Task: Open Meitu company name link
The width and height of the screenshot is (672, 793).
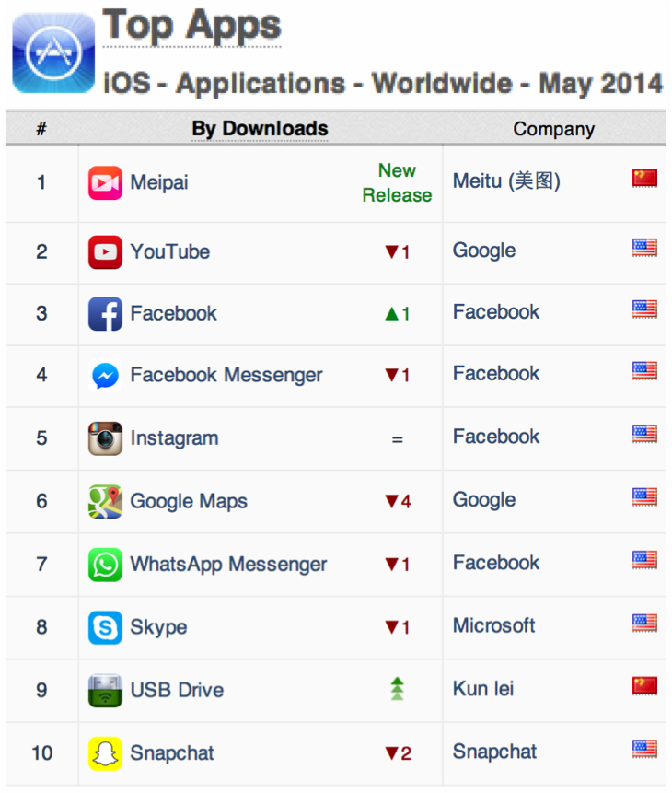Action: [x=505, y=181]
